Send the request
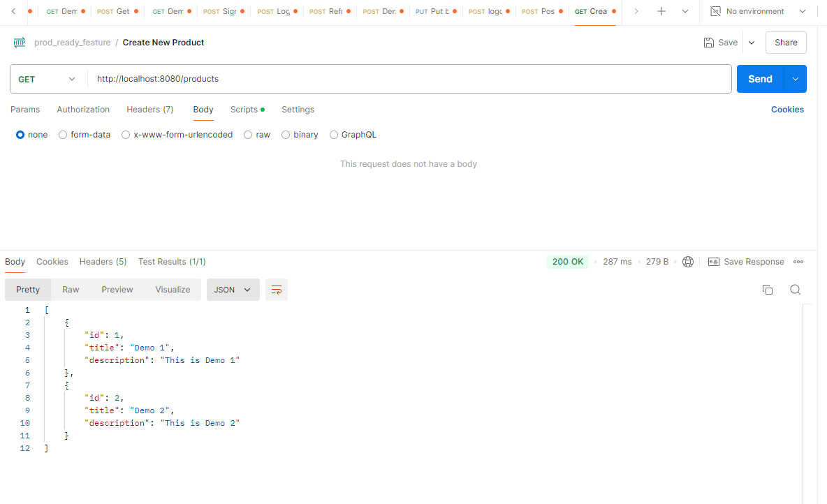The width and height of the screenshot is (827, 504). (760, 79)
